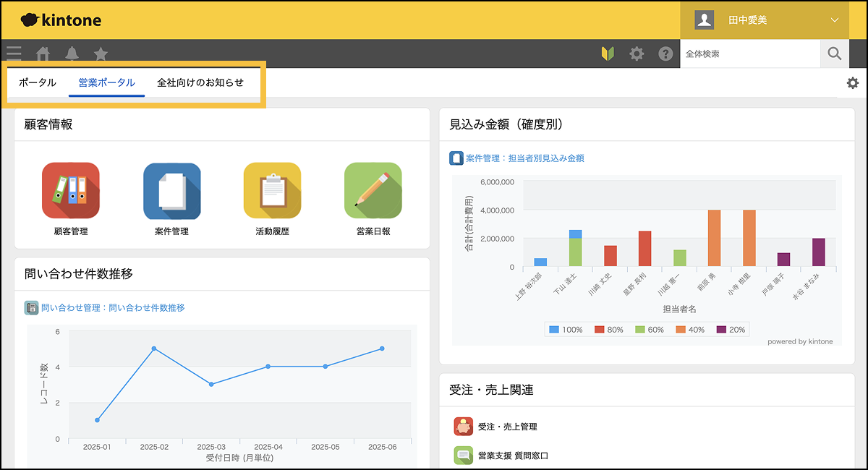Open 問い合わせ管理：問い合わせ件数推移 link
This screenshot has height=470, width=868.
click(112, 307)
